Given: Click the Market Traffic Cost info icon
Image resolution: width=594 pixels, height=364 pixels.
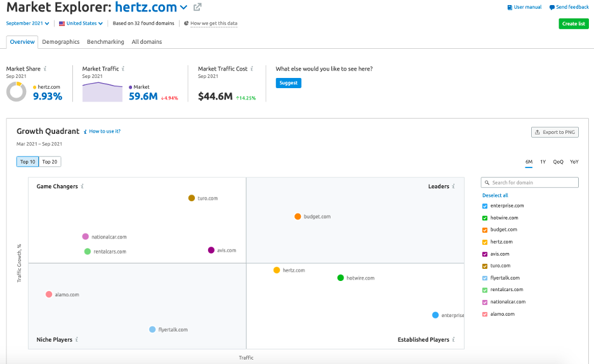Looking at the screenshot, I should pos(251,68).
